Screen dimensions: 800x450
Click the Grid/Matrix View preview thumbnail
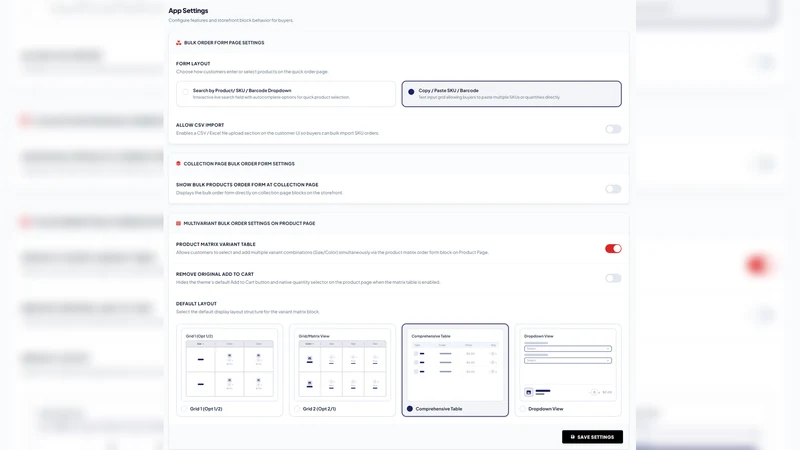pos(342,365)
